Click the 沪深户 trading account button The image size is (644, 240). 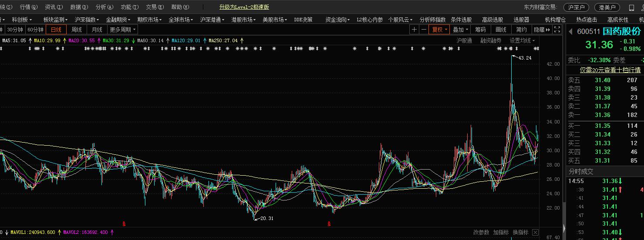click(576, 7)
